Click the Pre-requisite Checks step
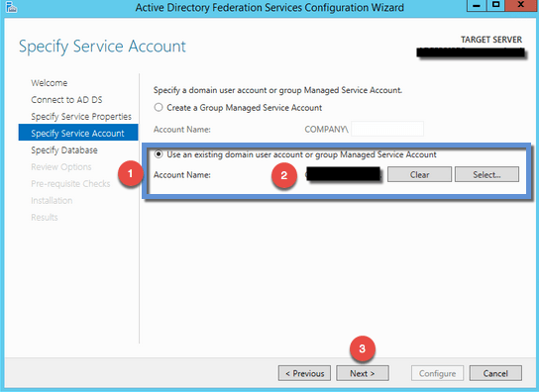Screen dimensions: 539x392 (x=70, y=184)
